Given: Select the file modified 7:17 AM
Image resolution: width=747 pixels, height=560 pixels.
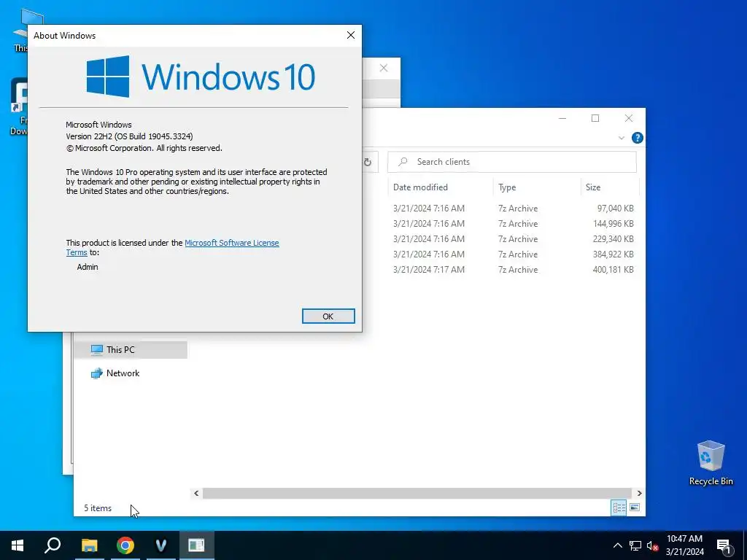Looking at the screenshot, I should [x=513, y=269].
